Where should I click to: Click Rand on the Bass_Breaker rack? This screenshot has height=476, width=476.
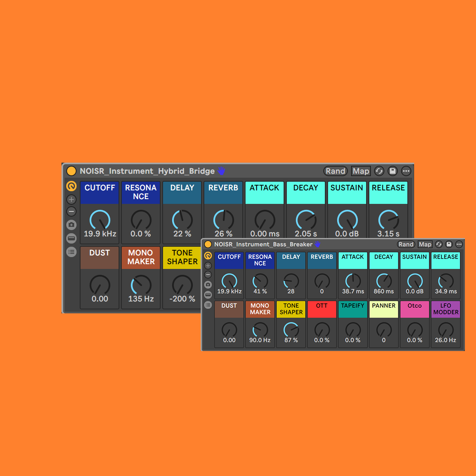(x=406, y=244)
